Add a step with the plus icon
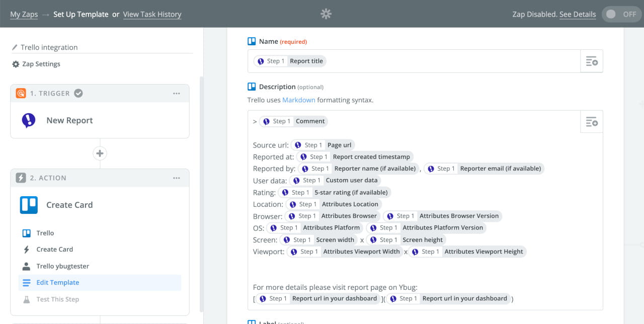This screenshot has height=324, width=644. (100, 153)
